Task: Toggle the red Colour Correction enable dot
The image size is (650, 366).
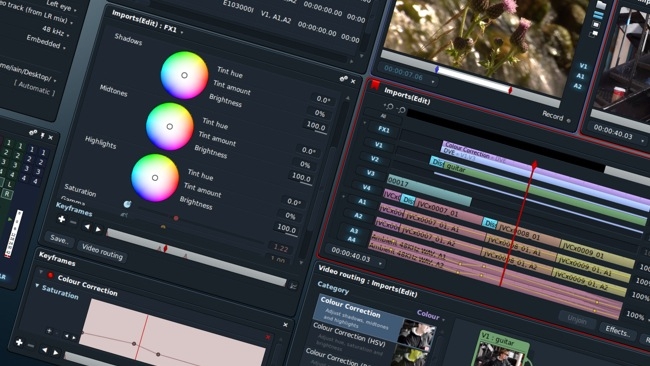Action: click(51, 275)
